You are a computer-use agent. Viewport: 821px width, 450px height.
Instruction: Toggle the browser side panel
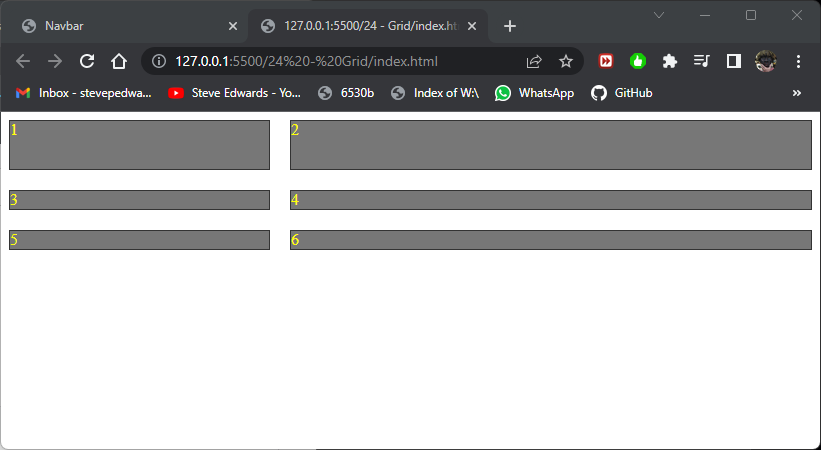coord(734,61)
